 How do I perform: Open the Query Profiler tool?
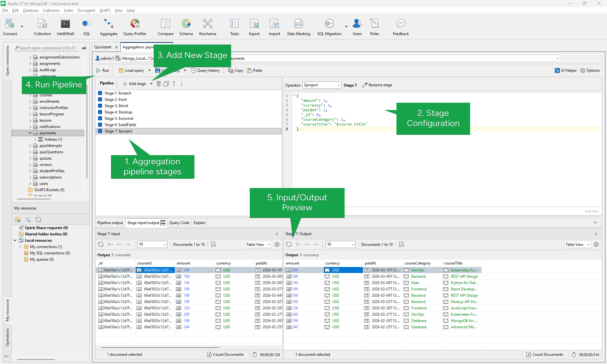(x=135, y=27)
